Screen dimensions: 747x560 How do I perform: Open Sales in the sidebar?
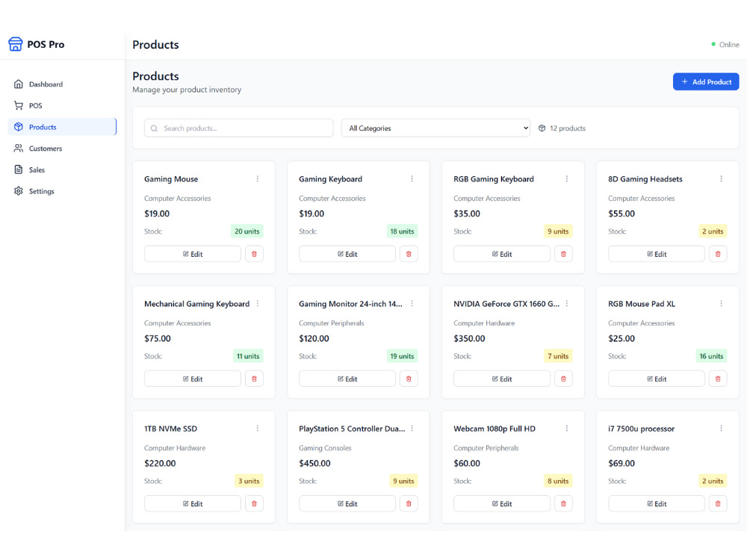point(62,170)
